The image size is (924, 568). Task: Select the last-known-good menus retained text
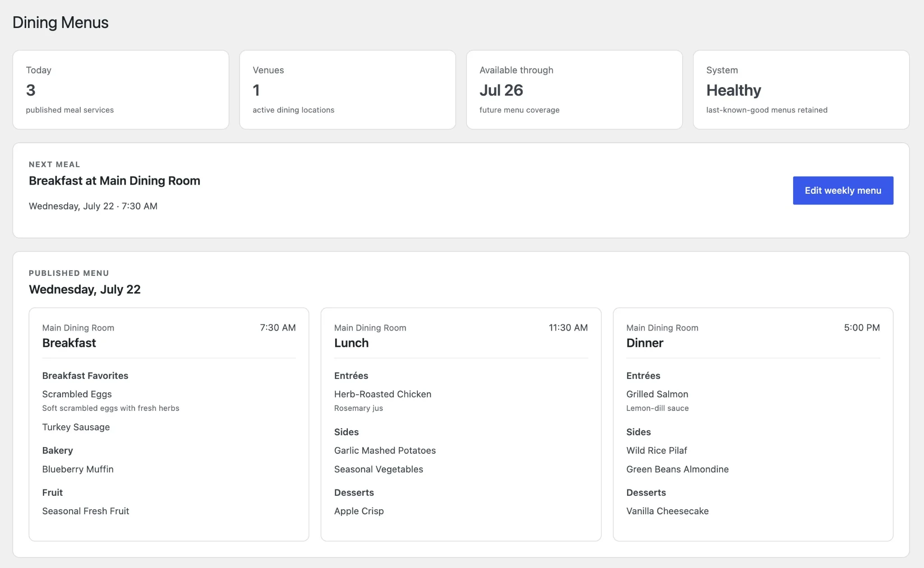pos(767,110)
